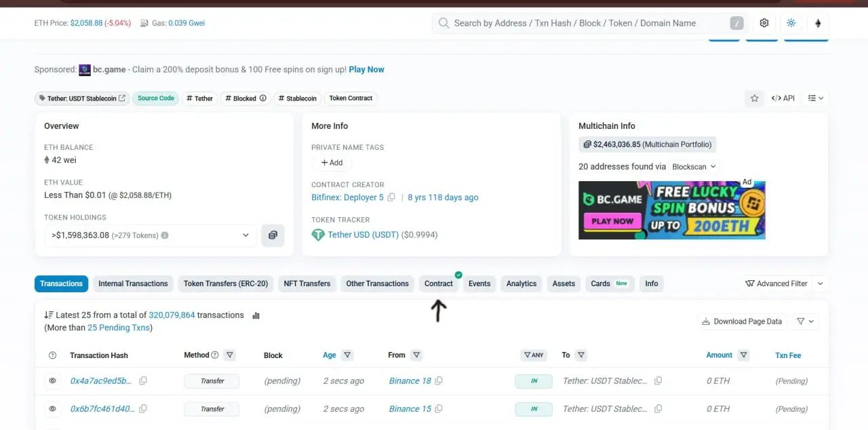The height and width of the screenshot is (430, 868).
Task: Open the Events tab
Action: pyautogui.click(x=479, y=284)
